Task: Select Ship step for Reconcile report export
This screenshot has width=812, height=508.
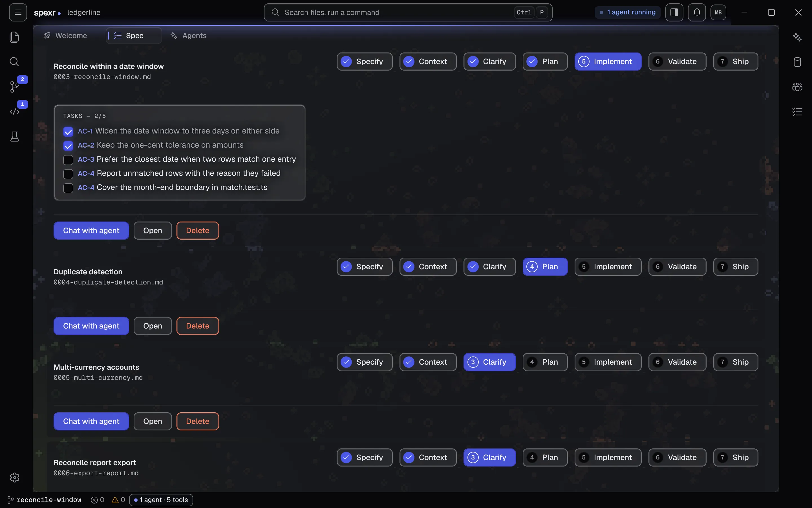Action: pyautogui.click(x=736, y=457)
